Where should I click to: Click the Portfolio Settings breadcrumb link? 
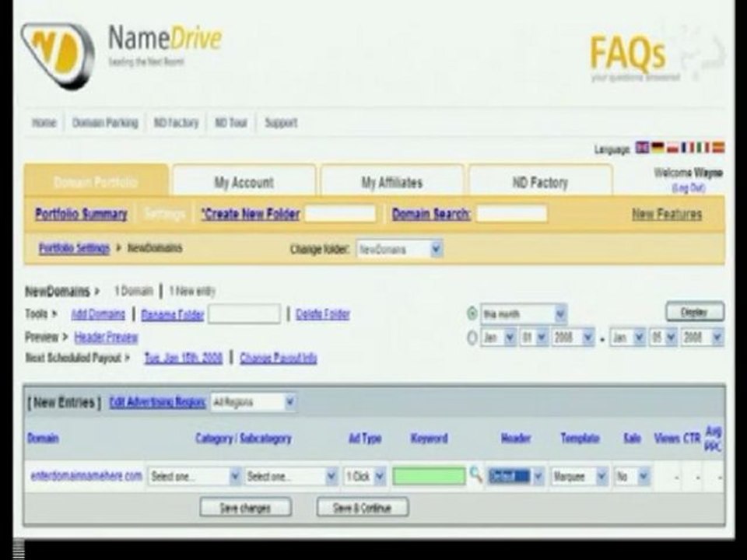pos(74,248)
